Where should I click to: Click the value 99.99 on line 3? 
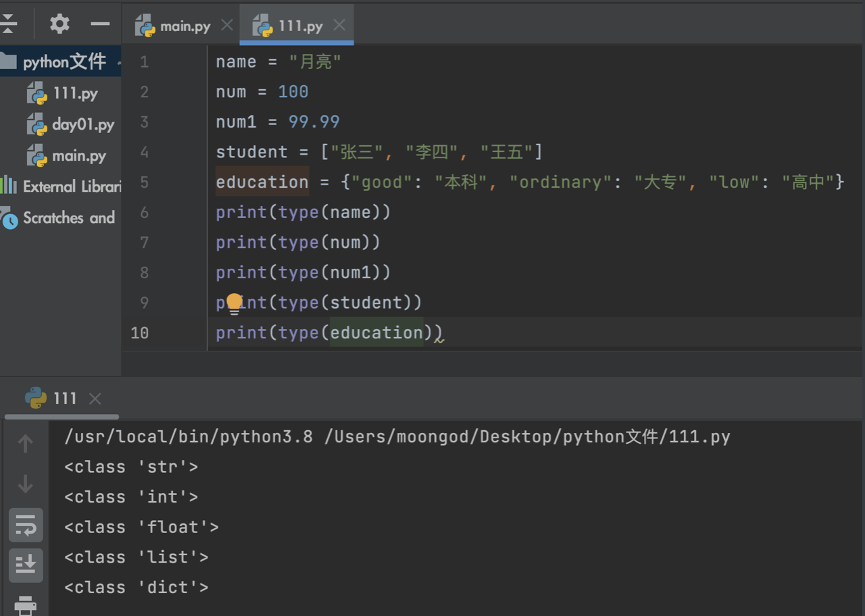(314, 122)
